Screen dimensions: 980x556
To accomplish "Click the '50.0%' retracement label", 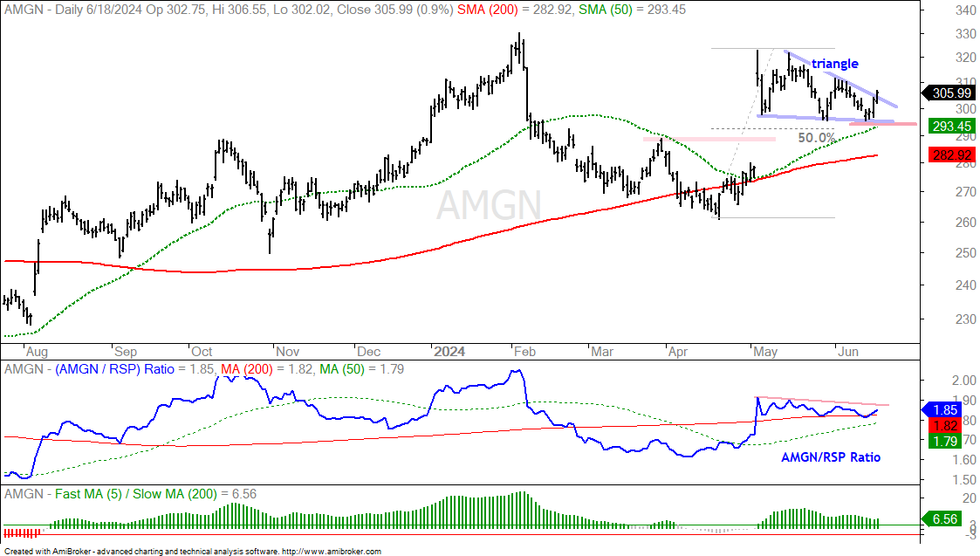I will tap(816, 138).
